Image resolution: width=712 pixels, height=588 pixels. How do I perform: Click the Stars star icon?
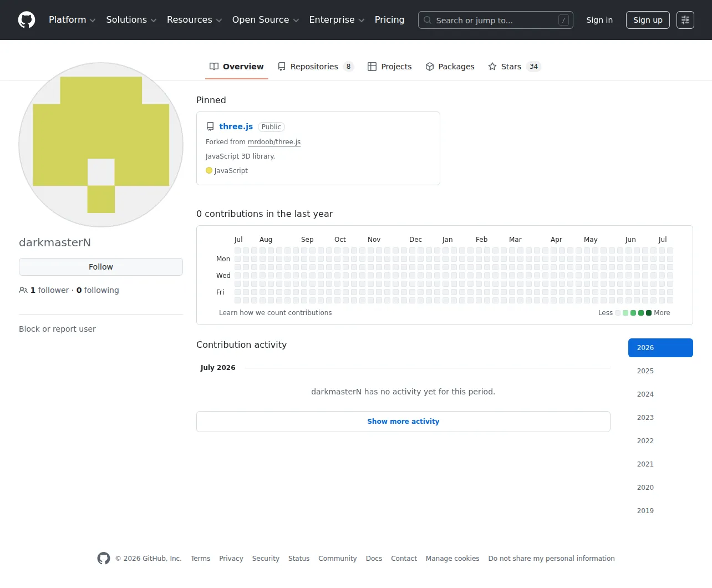pyautogui.click(x=492, y=67)
